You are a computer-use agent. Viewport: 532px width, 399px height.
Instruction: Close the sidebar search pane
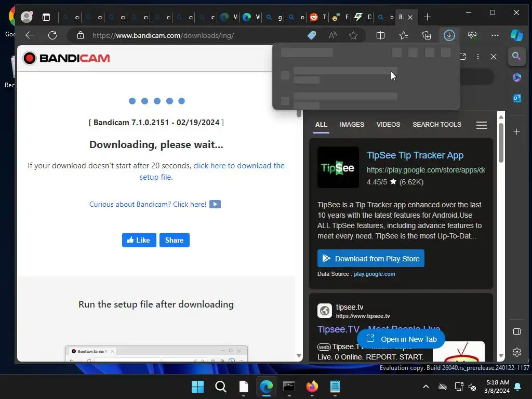[x=494, y=57]
